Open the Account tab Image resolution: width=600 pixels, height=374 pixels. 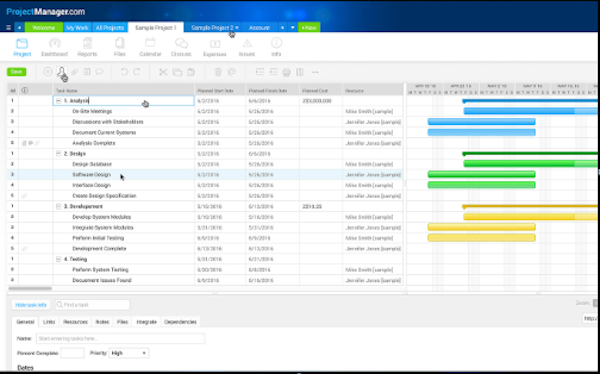coord(259,28)
